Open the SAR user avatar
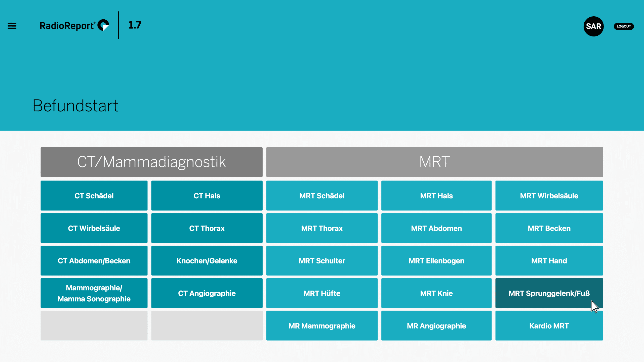The height and width of the screenshot is (362, 644). (x=593, y=26)
